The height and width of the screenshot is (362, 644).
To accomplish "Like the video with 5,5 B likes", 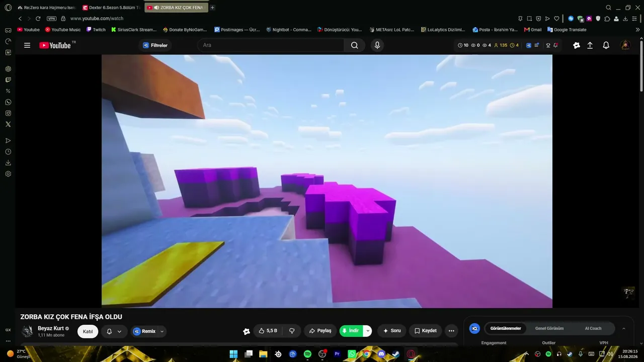I will (268, 331).
